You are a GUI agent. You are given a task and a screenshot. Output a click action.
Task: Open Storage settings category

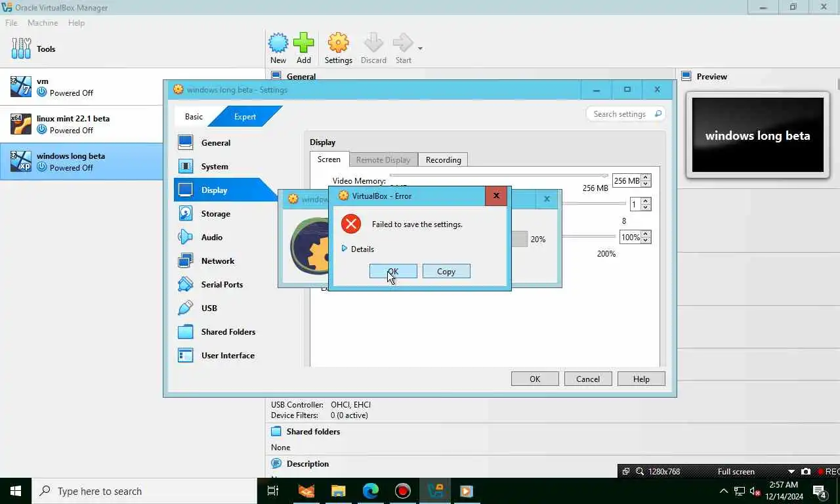[x=216, y=213]
